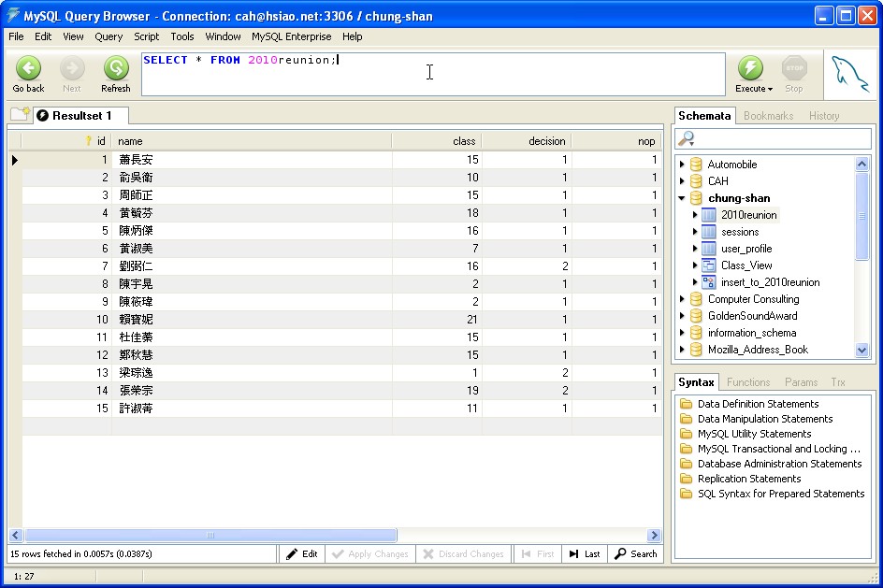Open the File menu
Image resolution: width=883 pixels, height=588 pixels.
pos(16,36)
